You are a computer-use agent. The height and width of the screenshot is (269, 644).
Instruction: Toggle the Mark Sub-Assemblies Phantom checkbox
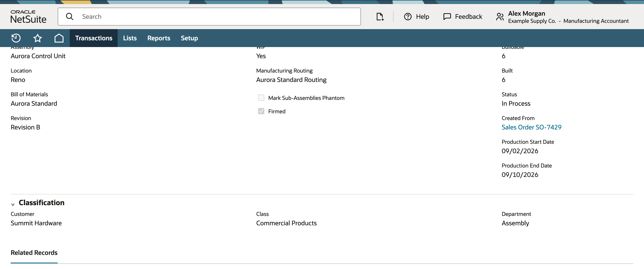click(261, 98)
